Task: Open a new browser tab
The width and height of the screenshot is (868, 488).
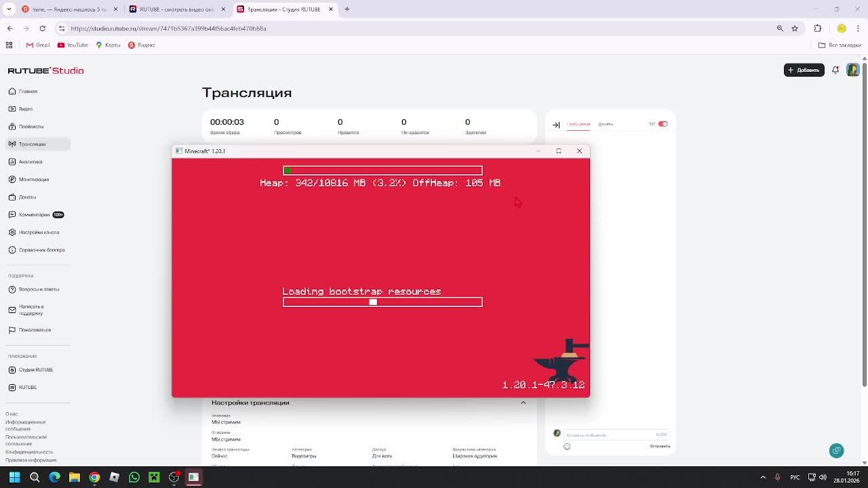Action: 347,9
